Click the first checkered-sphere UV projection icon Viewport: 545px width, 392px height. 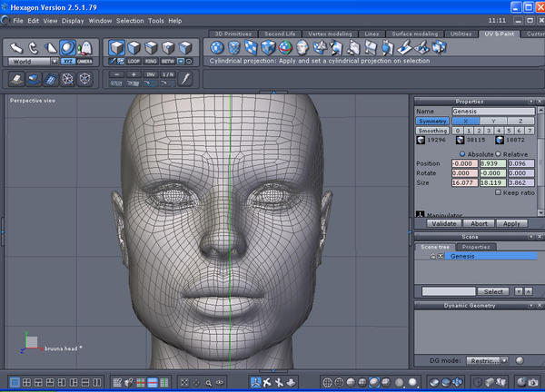point(218,47)
